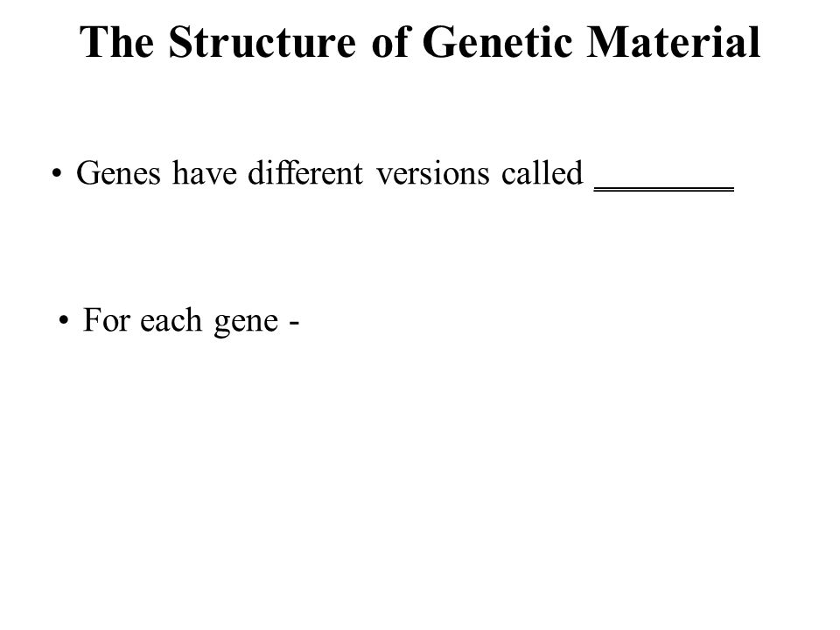Click the bullet point before 'For each gene'
Viewport: 840px width, 630px height.
[64, 320]
